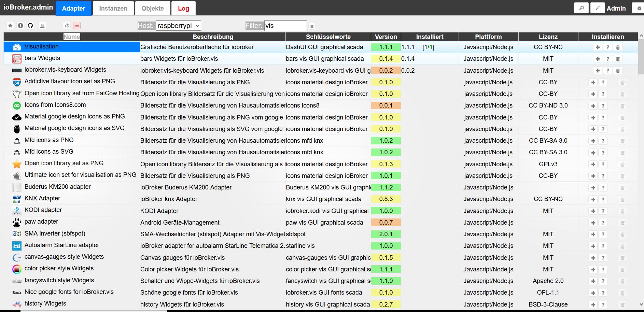This screenshot has width=644, height=312.
Task: Install history Widgets using the plus icon
Action: [x=593, y=305]
